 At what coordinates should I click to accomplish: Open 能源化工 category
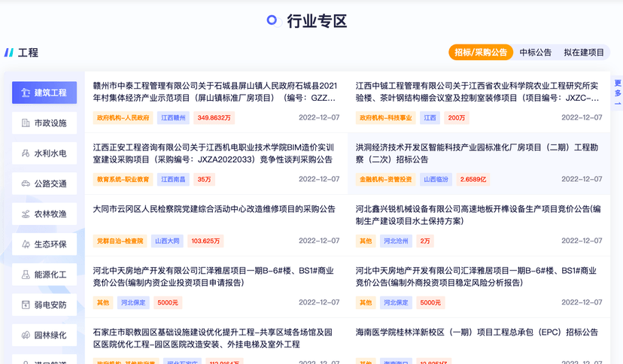coord(44,275)
